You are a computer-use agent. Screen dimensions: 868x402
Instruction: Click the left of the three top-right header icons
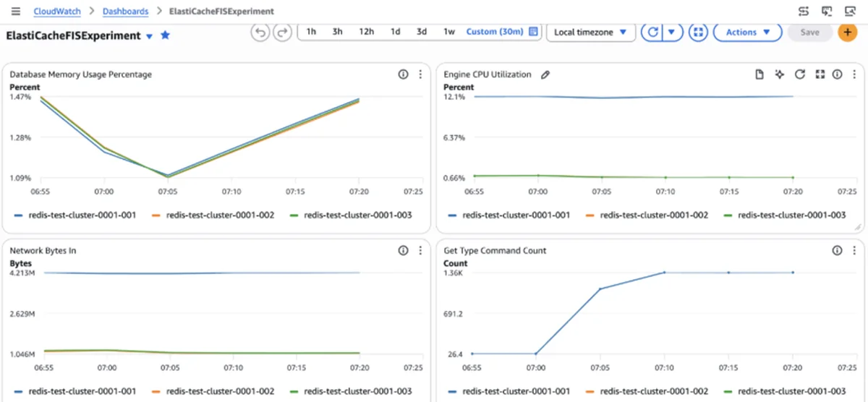[804, 12]
